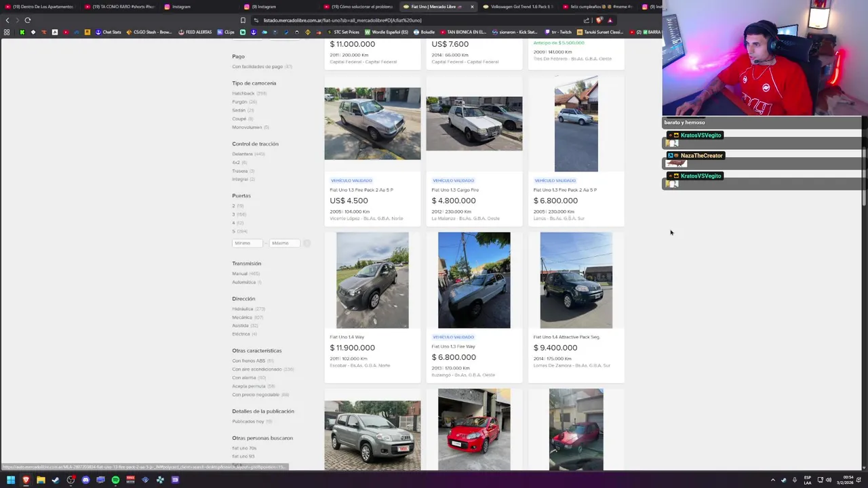Open Discord from the taskbar
This screenshot has height=488, width=868.
(x=85, y=480)
